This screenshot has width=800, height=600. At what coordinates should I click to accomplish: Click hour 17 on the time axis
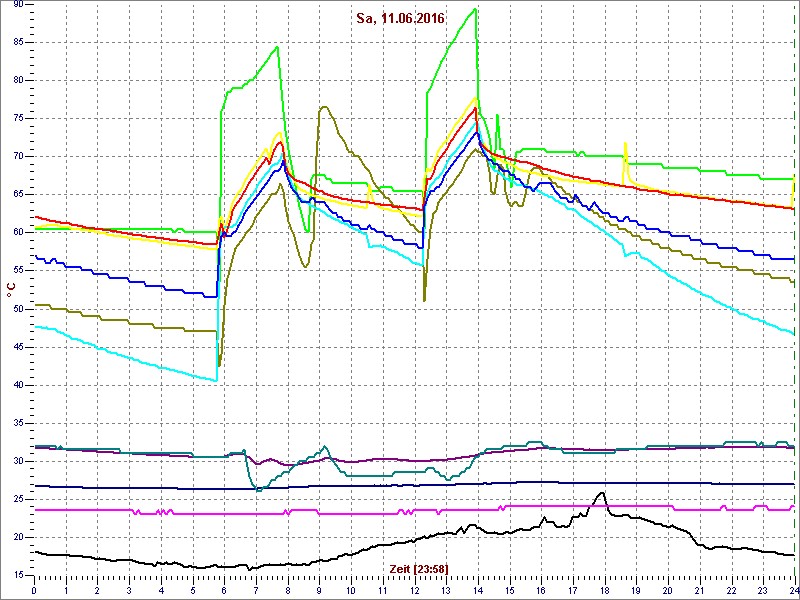click(573, 588)
